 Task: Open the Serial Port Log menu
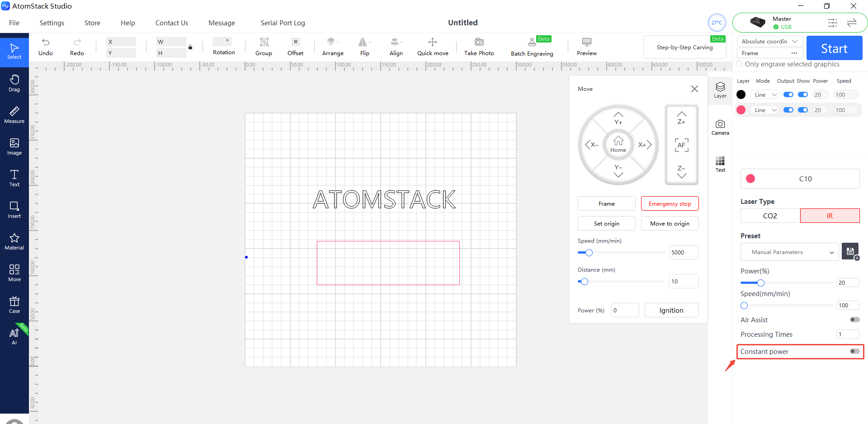(x=283, y=23)
